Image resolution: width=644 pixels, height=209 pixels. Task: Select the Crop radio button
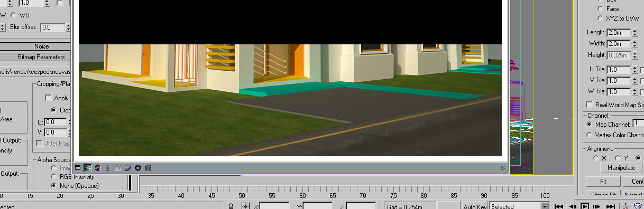click(53, 110)
